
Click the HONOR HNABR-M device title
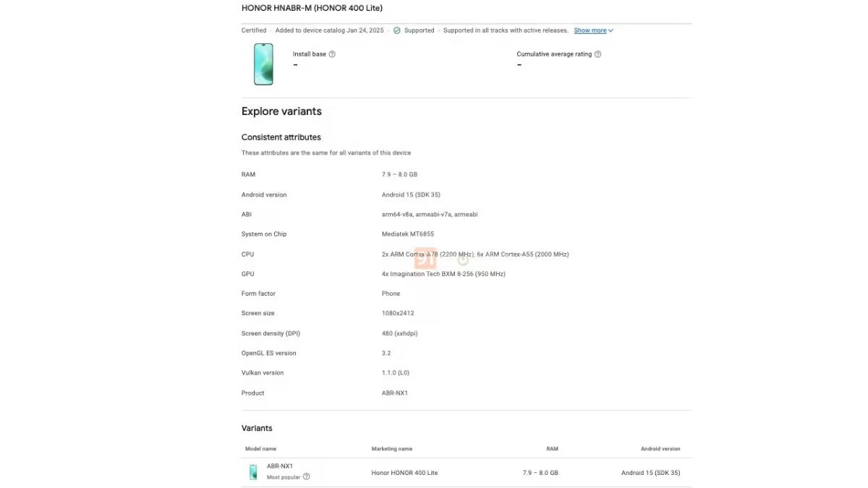coord(311,7)
